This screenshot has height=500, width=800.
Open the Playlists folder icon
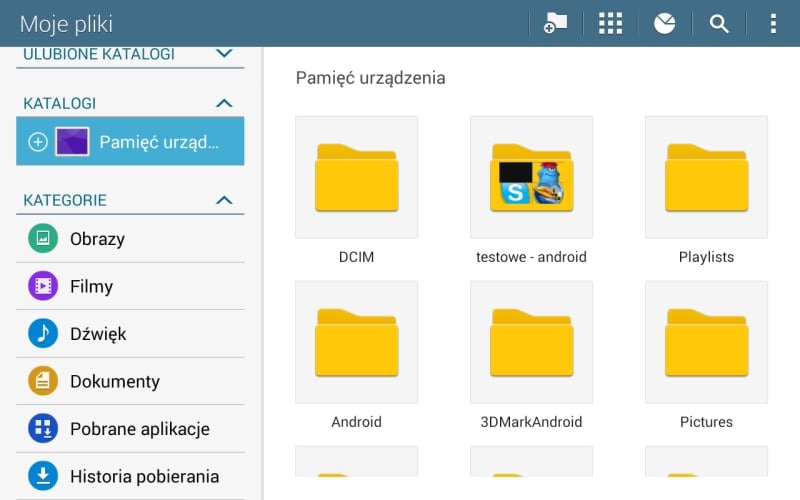[707, 177]
